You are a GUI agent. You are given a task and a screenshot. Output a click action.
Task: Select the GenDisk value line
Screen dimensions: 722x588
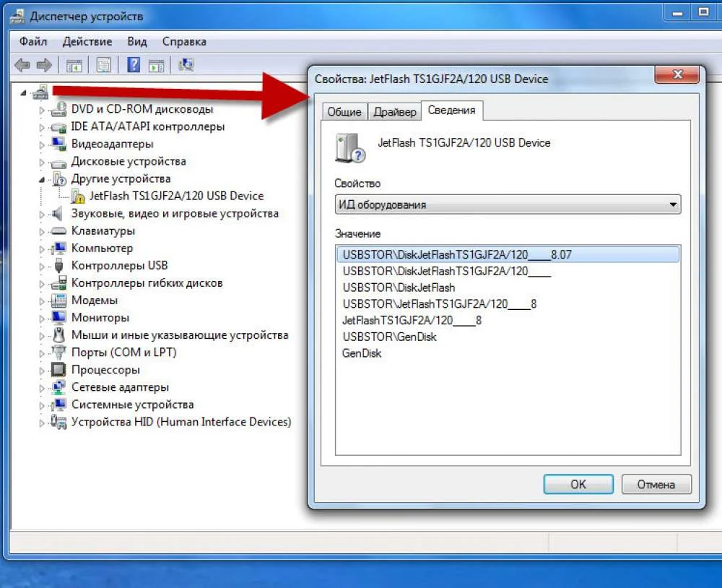pos(362,353)
